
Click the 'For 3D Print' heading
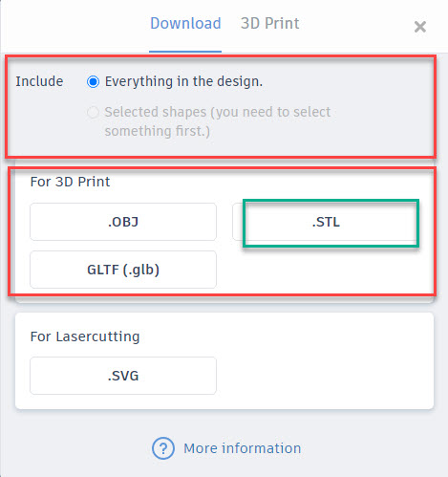tap(70, 182)
